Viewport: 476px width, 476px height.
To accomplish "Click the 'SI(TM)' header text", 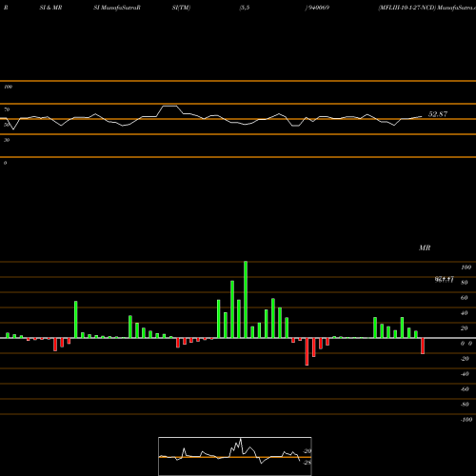I will [181, 8].
